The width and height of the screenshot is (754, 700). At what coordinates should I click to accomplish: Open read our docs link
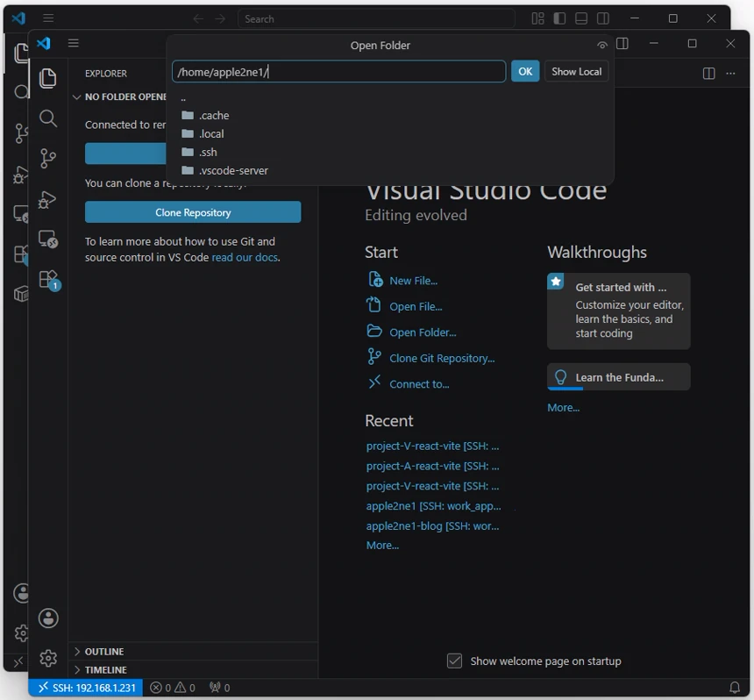tap(245, 257)
